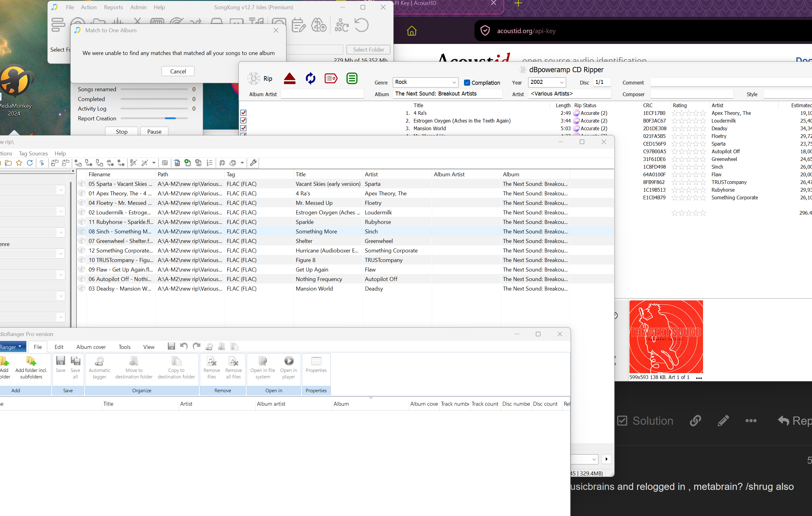Toggle the Compilation checkbox in dBpoweramp
Image resolution: width=812 pixels, height=516 pixels.
[x=467, y=83]
